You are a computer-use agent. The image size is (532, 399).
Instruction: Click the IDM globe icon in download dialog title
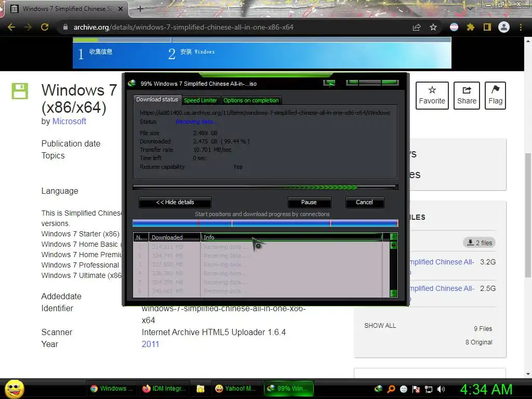(132, 84)
